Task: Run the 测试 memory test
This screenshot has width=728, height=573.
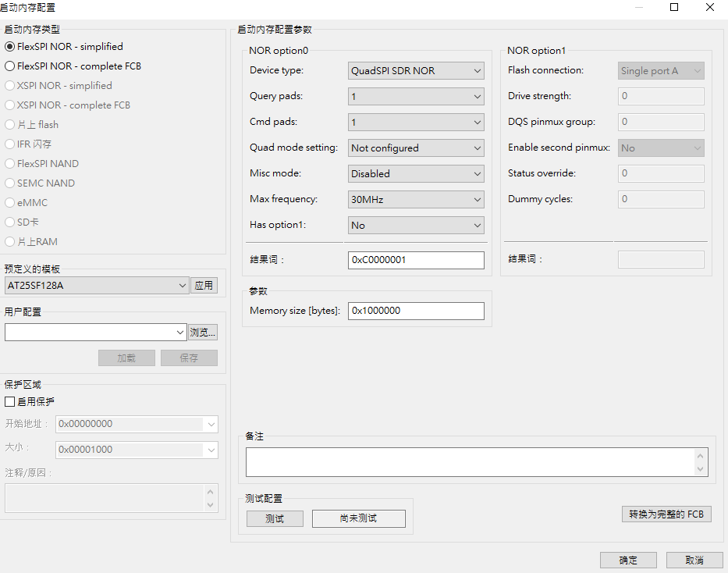Action: pos(275,518)
